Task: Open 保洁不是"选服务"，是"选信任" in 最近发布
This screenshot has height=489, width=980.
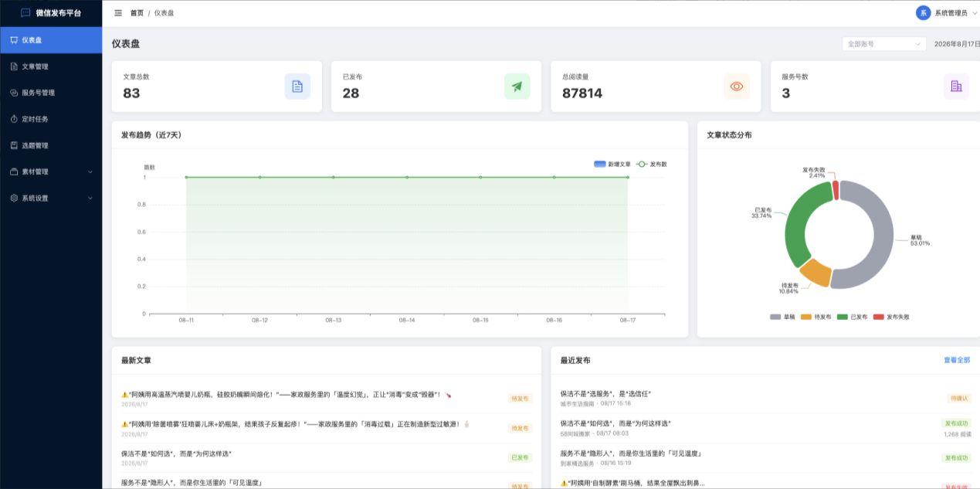Action: coord(606,394)
